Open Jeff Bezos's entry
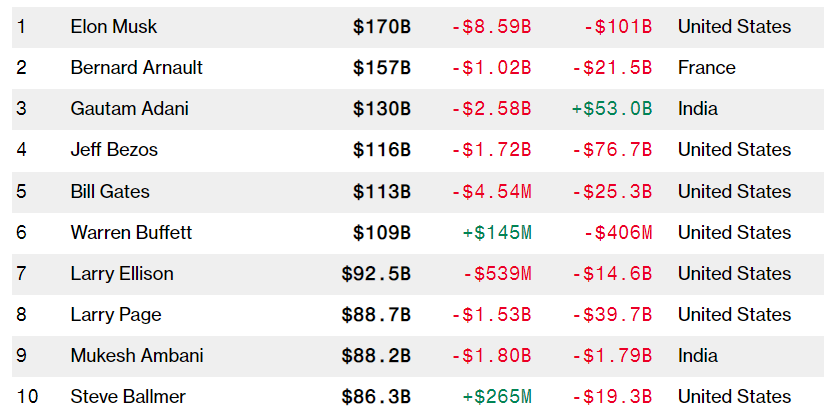 pos(114,150)
